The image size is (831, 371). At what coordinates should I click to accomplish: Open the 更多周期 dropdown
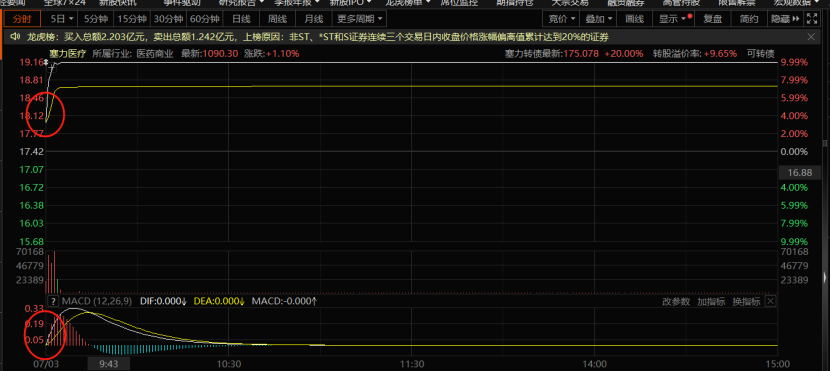tap(359, 20)
